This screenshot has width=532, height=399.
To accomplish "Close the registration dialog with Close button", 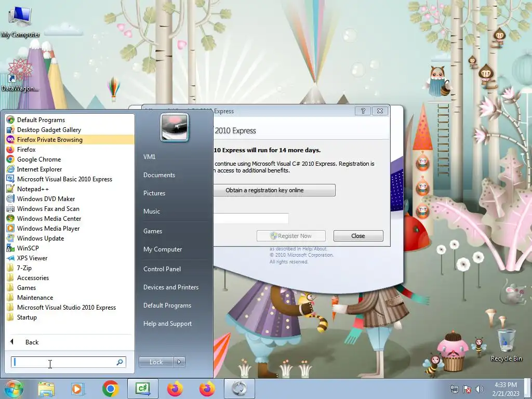I will point(358,236).
